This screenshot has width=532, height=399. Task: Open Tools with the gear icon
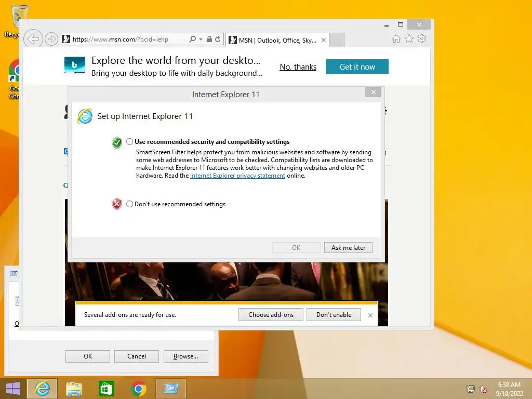point(422,38)
